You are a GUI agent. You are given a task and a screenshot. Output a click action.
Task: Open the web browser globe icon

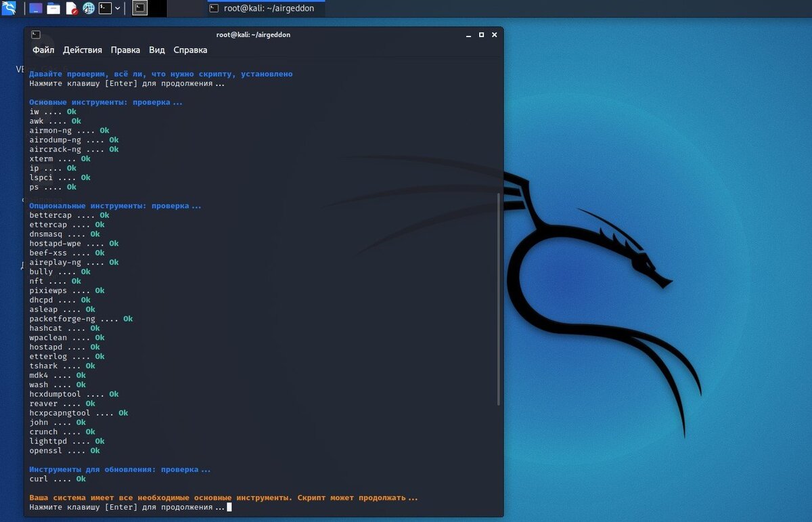(x=89, y=9)
